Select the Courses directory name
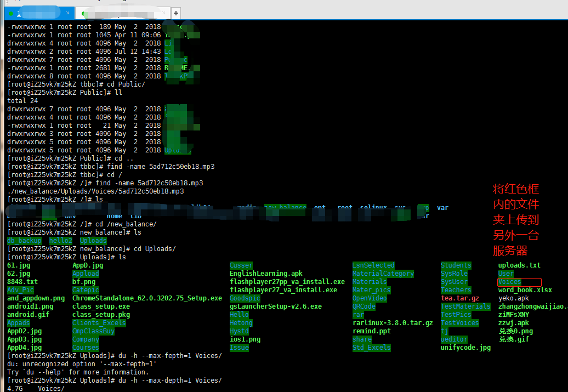568x392 pixels. 86,348
